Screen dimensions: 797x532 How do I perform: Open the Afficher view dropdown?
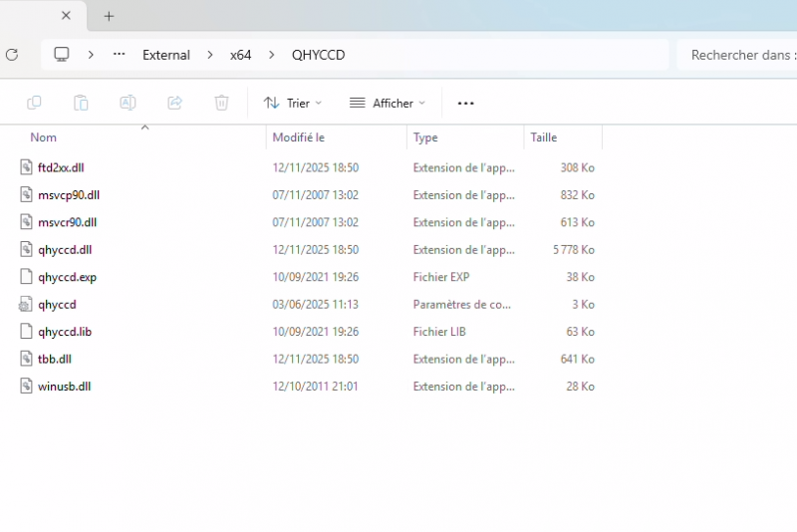tap(388, 104)
